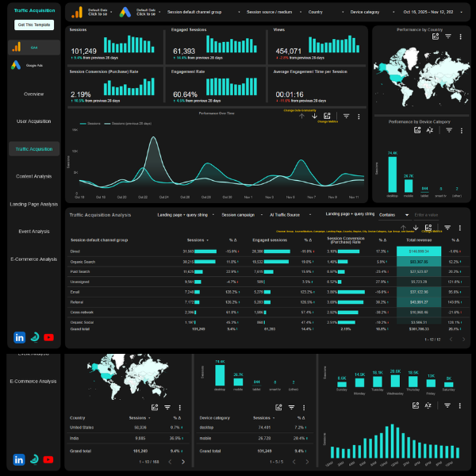Switch to the GA4 data source tab
Viewport: 476px width, 476px height.
(34, 48)
